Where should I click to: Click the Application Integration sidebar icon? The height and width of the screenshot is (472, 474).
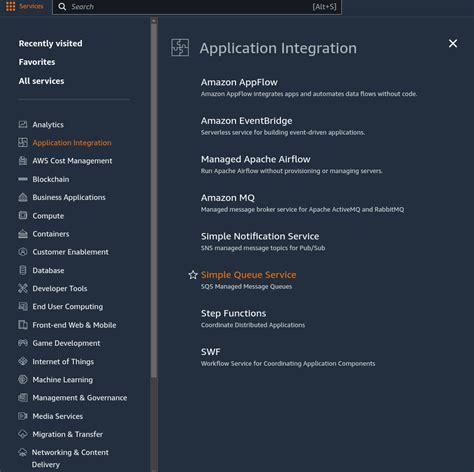click(x=23, y=142)
